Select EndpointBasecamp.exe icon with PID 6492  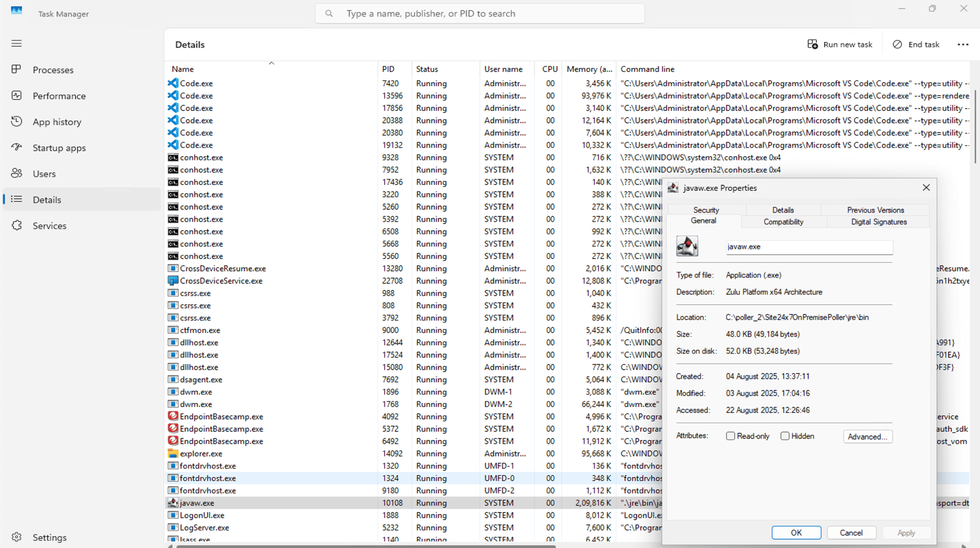[173, 441]
